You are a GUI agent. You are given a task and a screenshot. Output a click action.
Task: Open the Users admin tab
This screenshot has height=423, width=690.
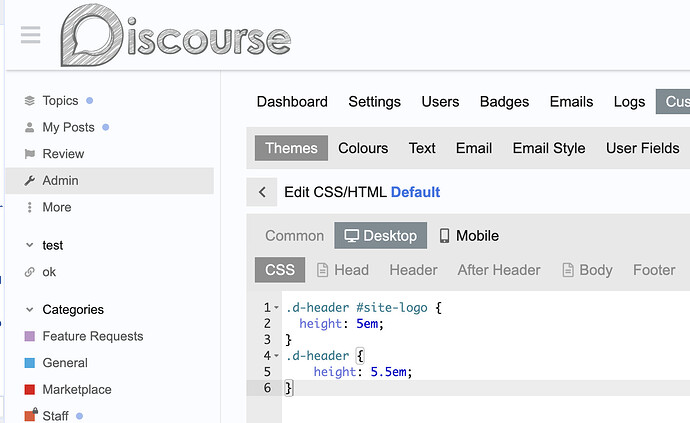440,102
